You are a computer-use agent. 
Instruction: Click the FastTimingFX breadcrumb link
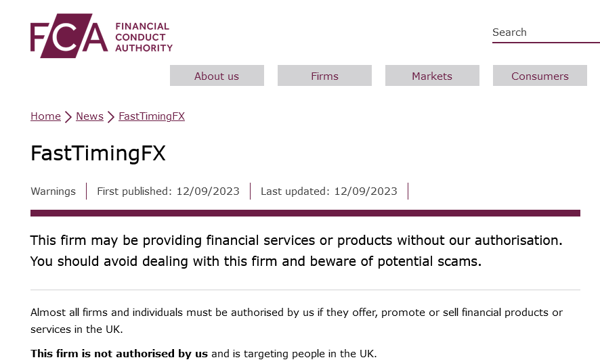click(x=152, y=116)
